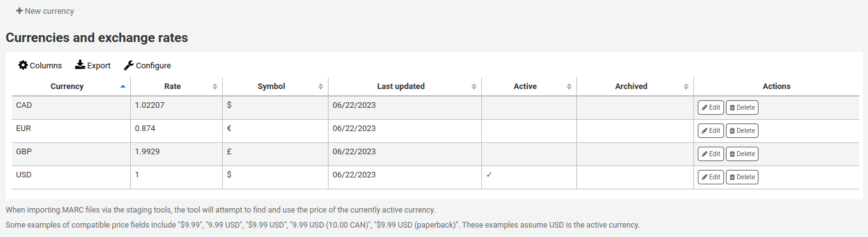Open the Columns gear settings
The width and height of the screenshot is (868, 237).
click(23, 65)
